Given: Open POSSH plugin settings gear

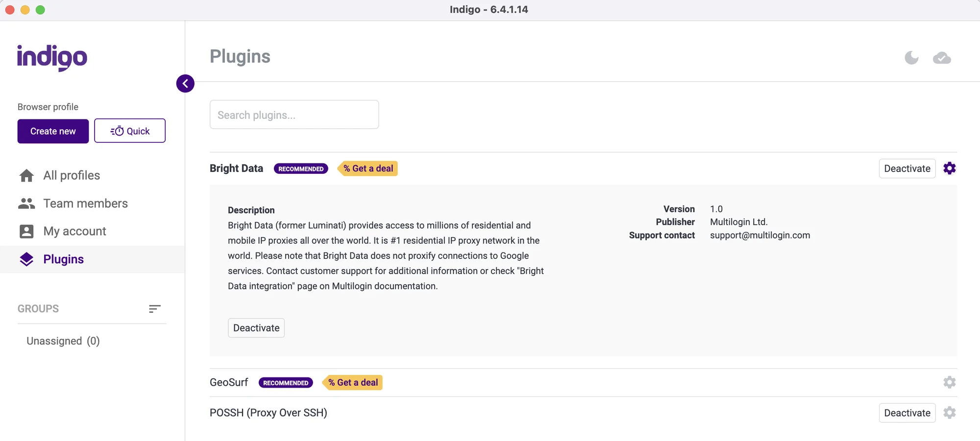Looking at the screenshot, I should [x=950, y=413].
